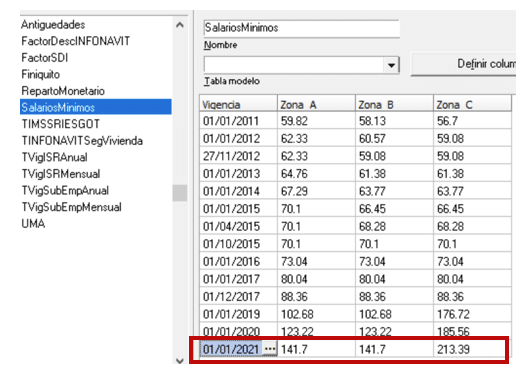
Task: Click the list scrollbar up arrow
Action: tap(180, 25)
